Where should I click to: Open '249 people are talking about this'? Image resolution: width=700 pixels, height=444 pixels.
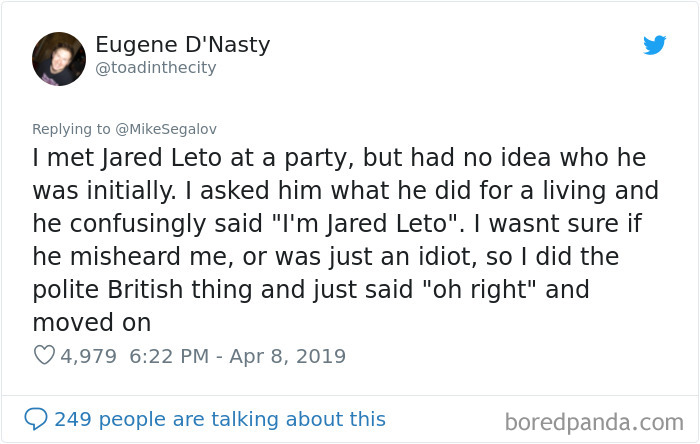[x=219, y=418]
